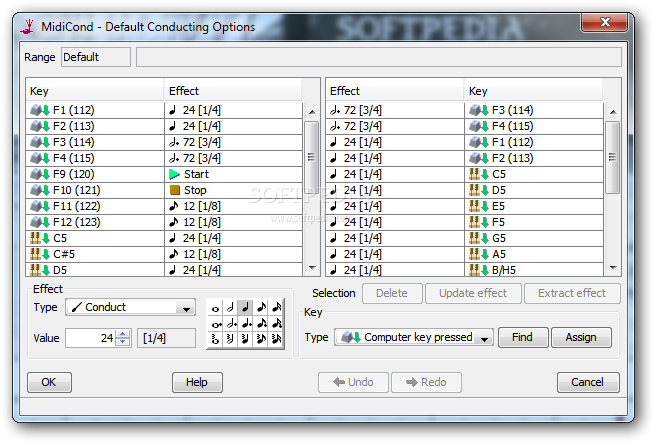This screenshot has width=655, height=443.
Task: Click the scroll-up arrow of the left list
Action: [312, 112]
